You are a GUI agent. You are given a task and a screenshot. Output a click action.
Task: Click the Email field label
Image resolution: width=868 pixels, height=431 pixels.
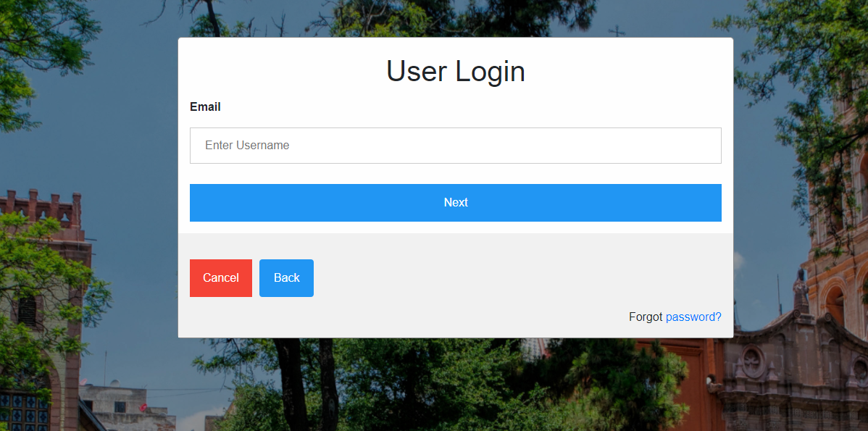click(205, 106)
